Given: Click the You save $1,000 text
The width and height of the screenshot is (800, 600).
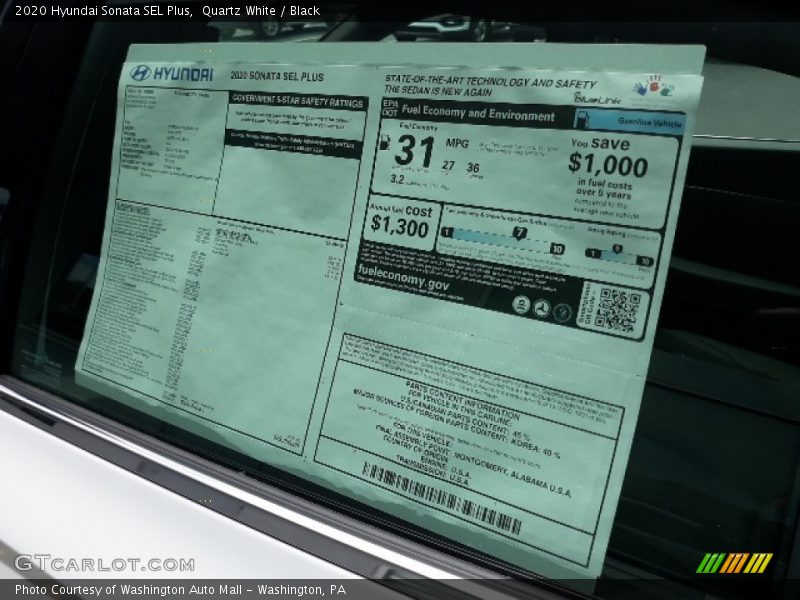Looking at the screenshot, I should (608, 160).
